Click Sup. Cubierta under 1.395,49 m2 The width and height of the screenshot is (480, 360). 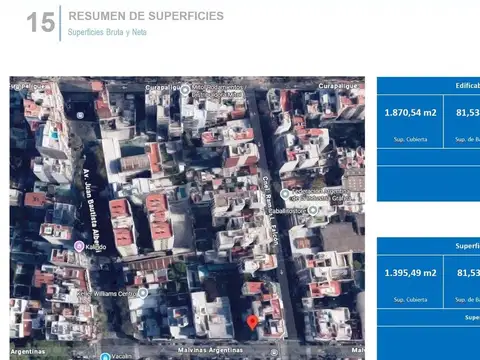[x=410, y=300]
